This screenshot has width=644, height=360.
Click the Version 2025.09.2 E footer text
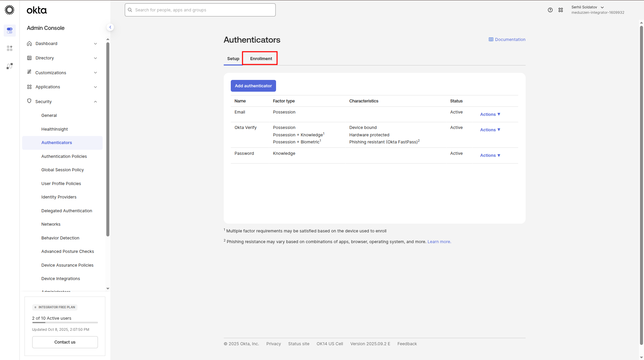coord(370,344)
